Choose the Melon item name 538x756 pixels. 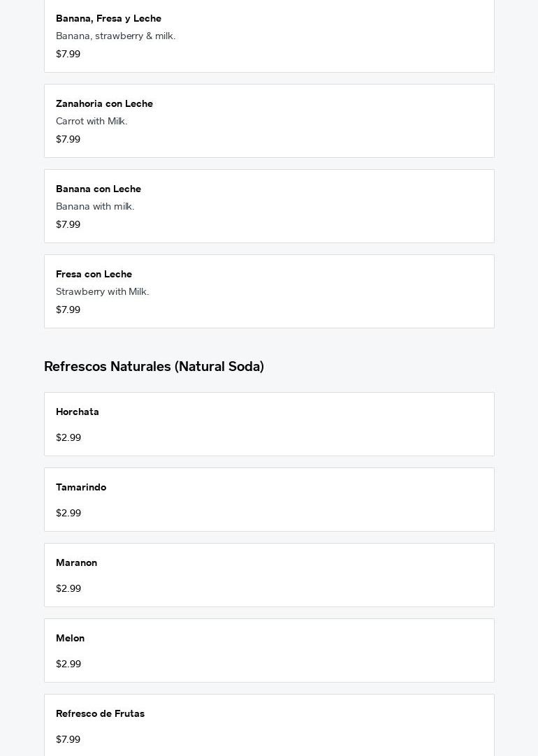point(70,639)
